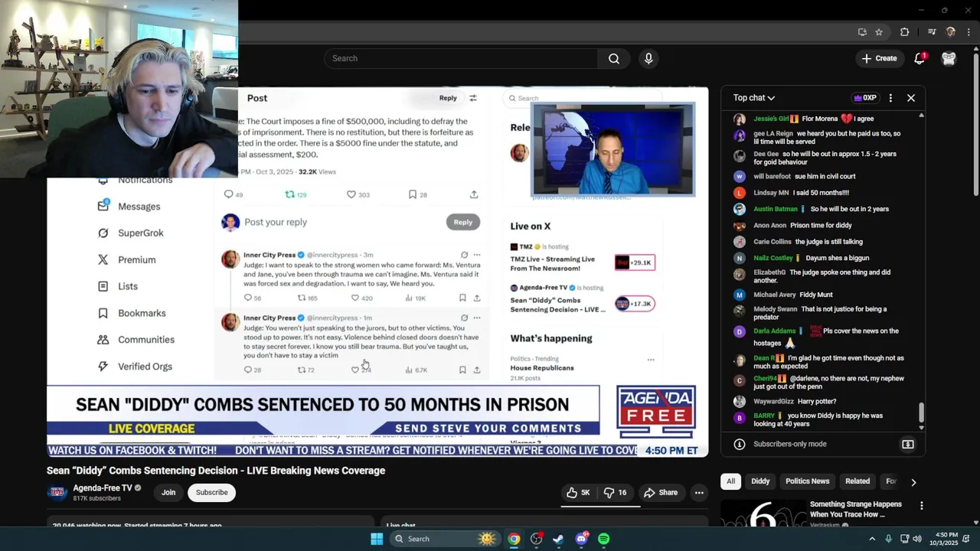
Task: Select the Related filter chip
Action: coord(857,481)
